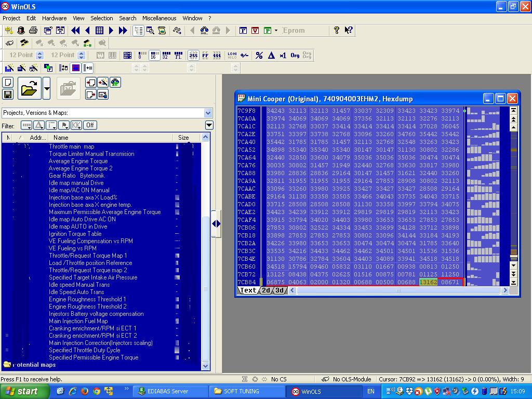Screen dimensions: 532x399
Task: Switch to the 2d view tab
Action: (x=266, y=290)
